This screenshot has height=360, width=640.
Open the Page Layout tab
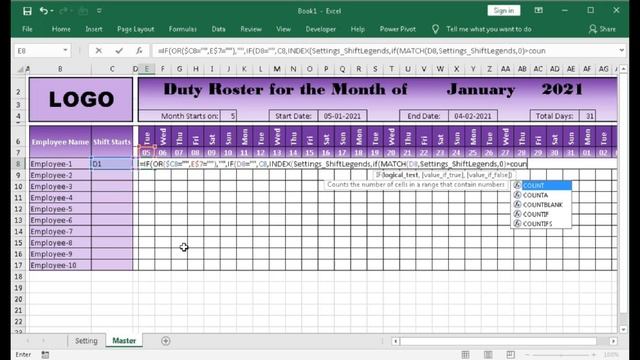click(136, 29)
